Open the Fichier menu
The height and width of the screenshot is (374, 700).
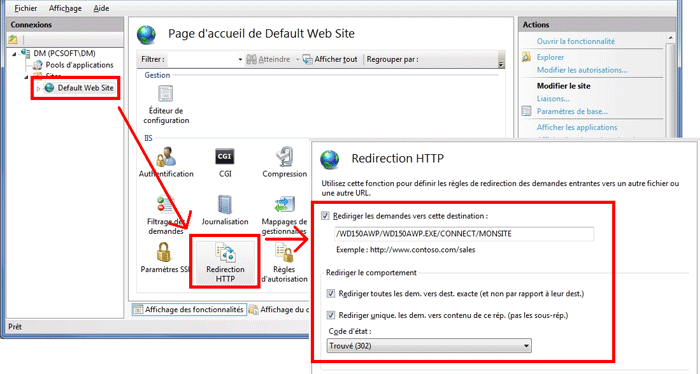25,8
